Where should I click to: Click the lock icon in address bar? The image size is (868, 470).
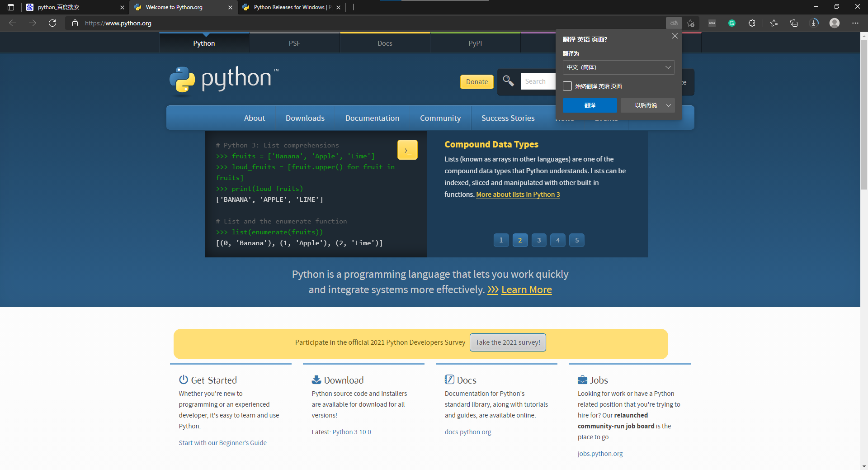[x=75, y=23]
